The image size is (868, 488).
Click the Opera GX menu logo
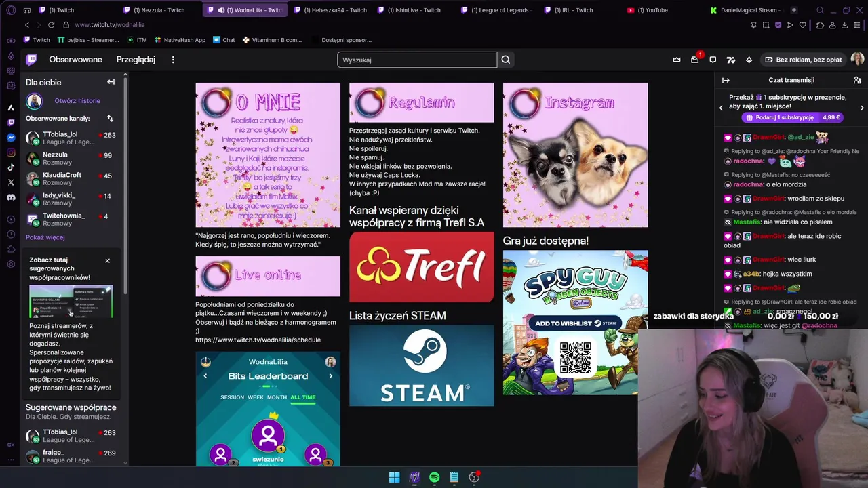[10, 10]
